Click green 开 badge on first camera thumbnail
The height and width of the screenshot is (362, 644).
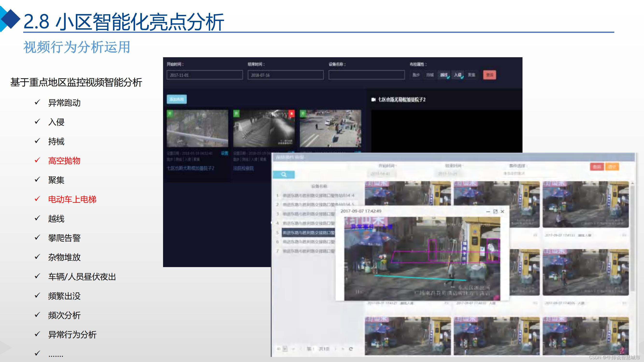170,114
